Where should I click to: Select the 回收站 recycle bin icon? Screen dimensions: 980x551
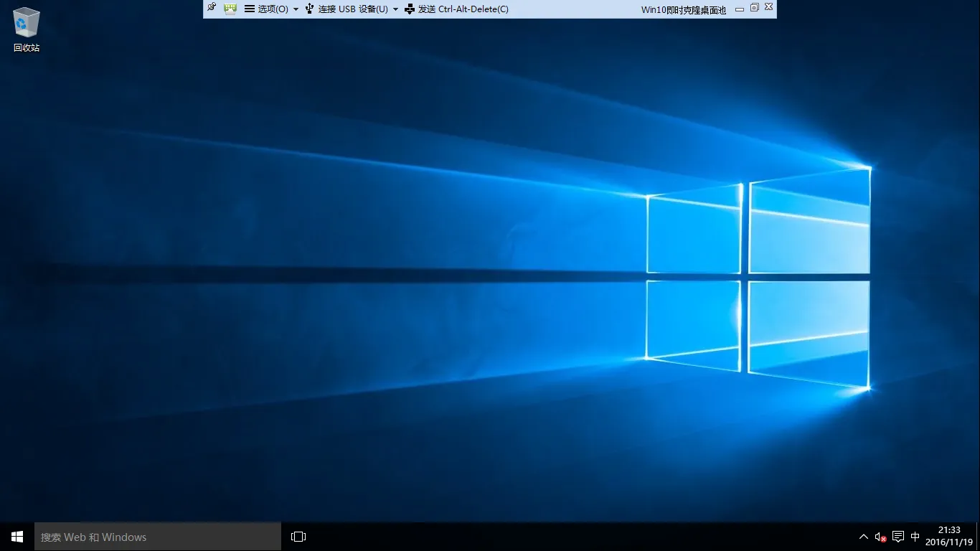pyautogui.click(x=27, y=29)
